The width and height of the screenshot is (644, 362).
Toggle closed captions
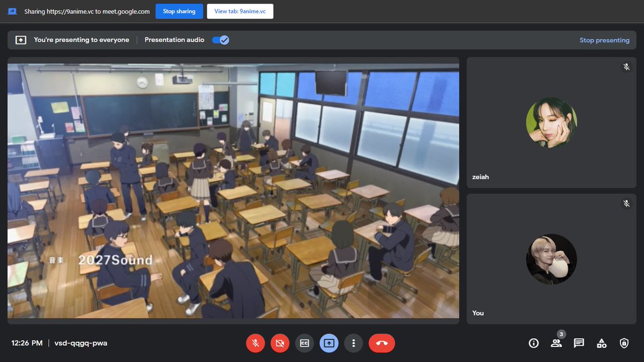304,343
